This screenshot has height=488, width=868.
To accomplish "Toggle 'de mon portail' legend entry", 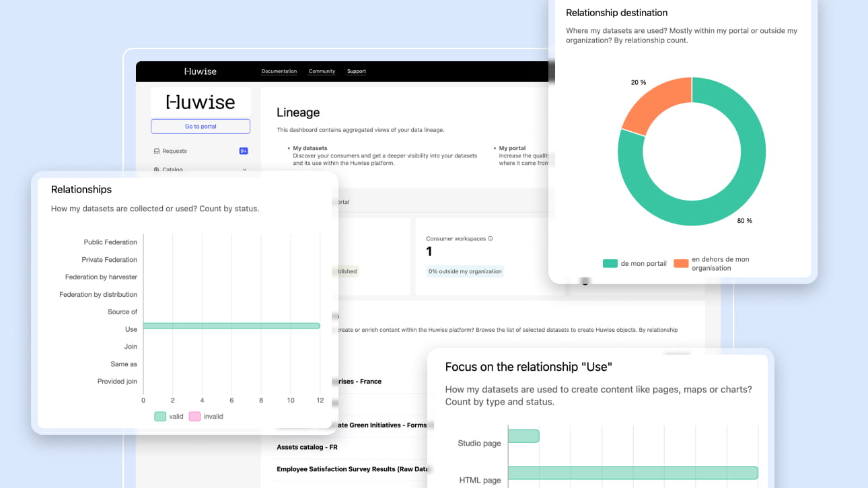I will [635, 263].
